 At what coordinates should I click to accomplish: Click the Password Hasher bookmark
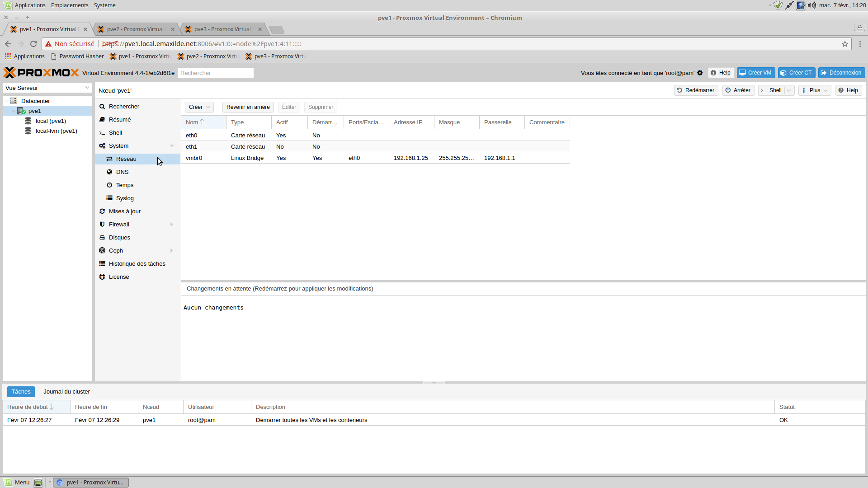tap(77, 56)
